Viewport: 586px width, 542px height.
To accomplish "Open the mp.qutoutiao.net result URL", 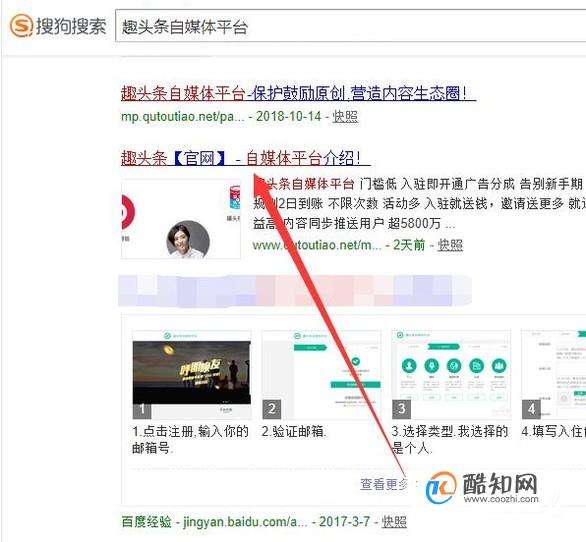I will 183,117.
